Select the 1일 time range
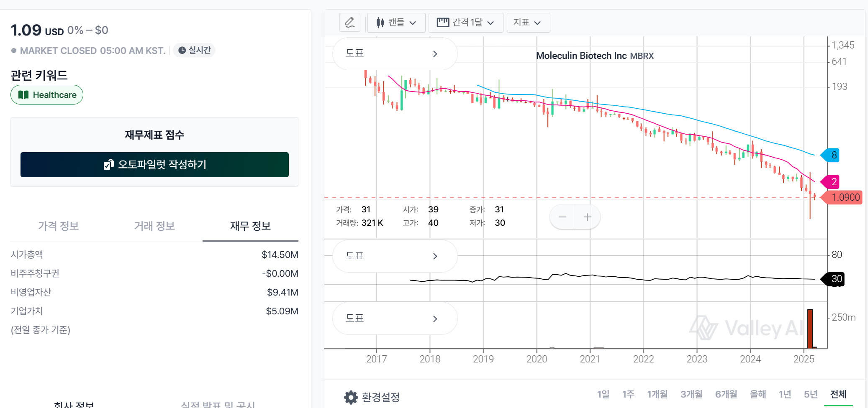868x408 pixels. [603, 394]
